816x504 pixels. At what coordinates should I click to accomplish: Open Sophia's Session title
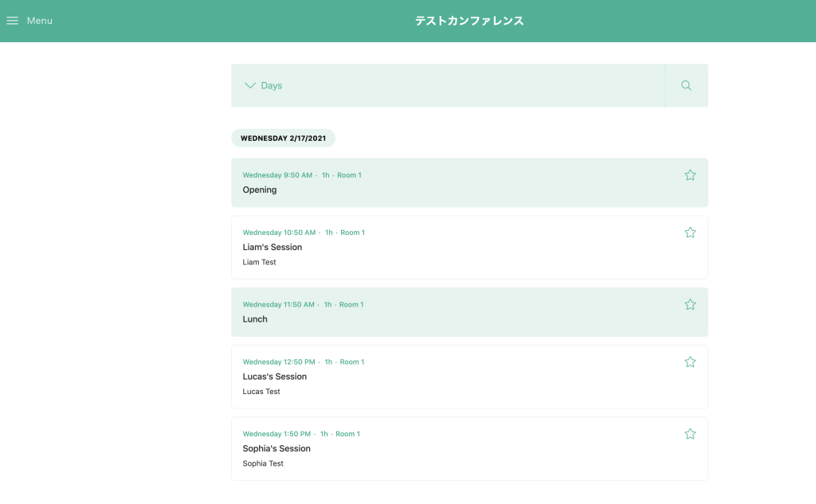tap(277, 448)
